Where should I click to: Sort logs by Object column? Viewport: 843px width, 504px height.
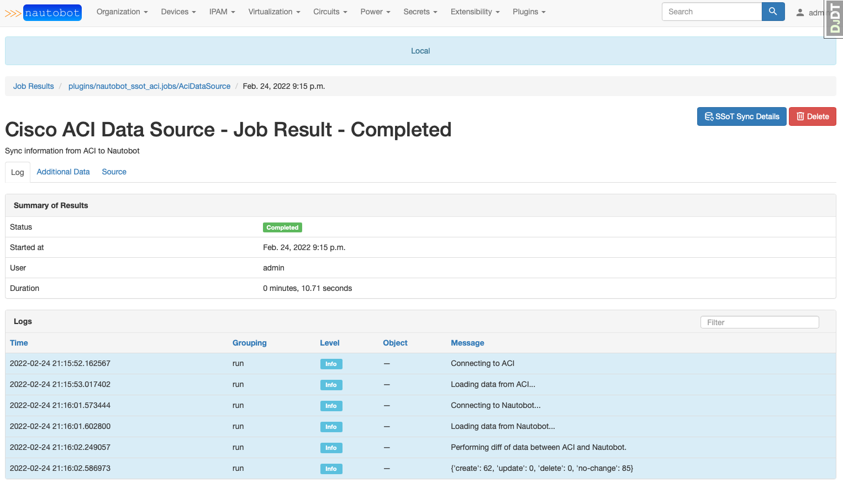pos(395,343)
